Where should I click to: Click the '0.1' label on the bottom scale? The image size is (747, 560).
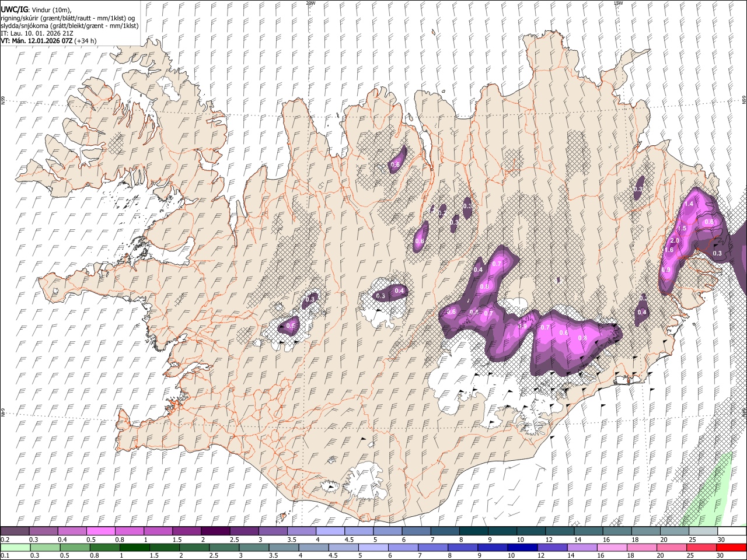click(5, 555)
